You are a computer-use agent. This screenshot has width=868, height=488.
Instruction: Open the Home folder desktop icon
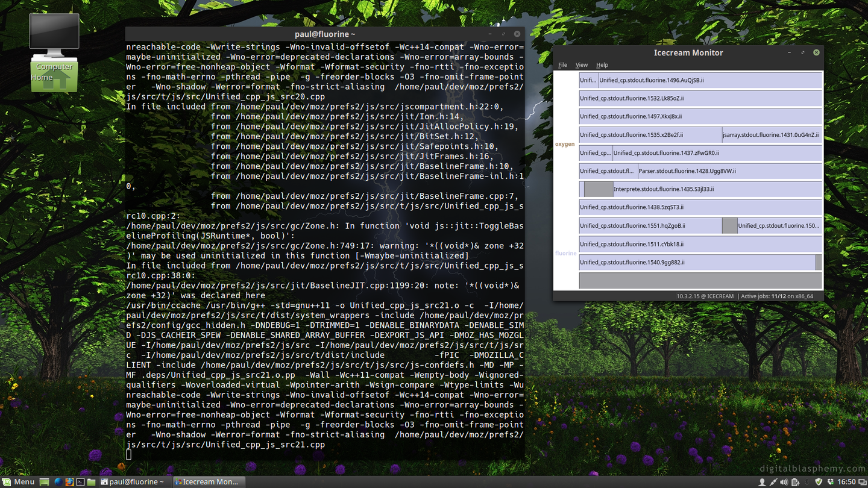click(x=54, y=81)
